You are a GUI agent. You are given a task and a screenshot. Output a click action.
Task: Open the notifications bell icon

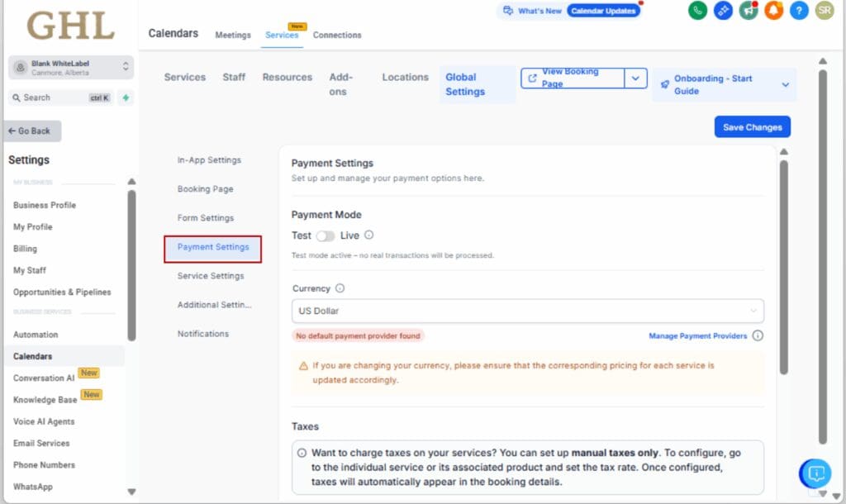coord(772,12)
